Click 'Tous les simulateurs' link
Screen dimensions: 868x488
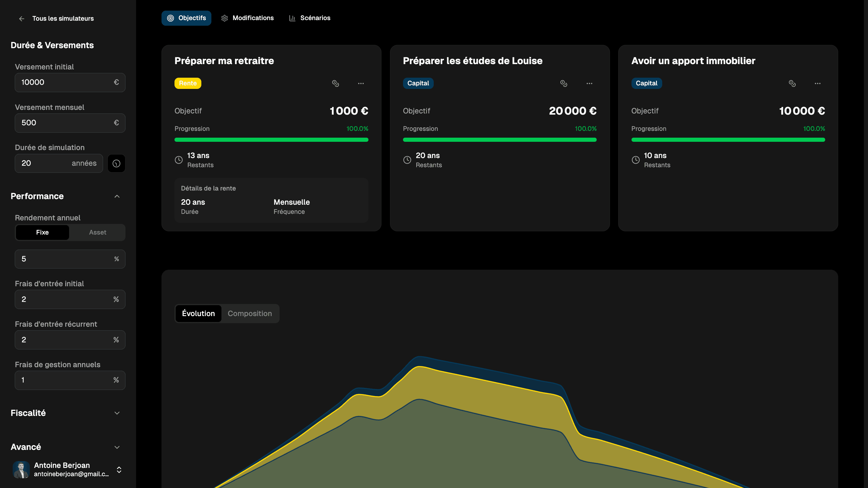[63, 19]
